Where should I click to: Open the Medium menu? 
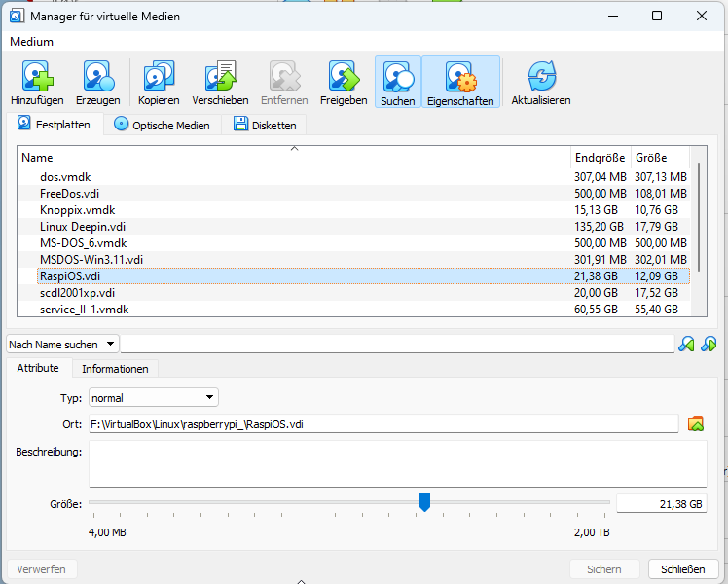[31, 42]
